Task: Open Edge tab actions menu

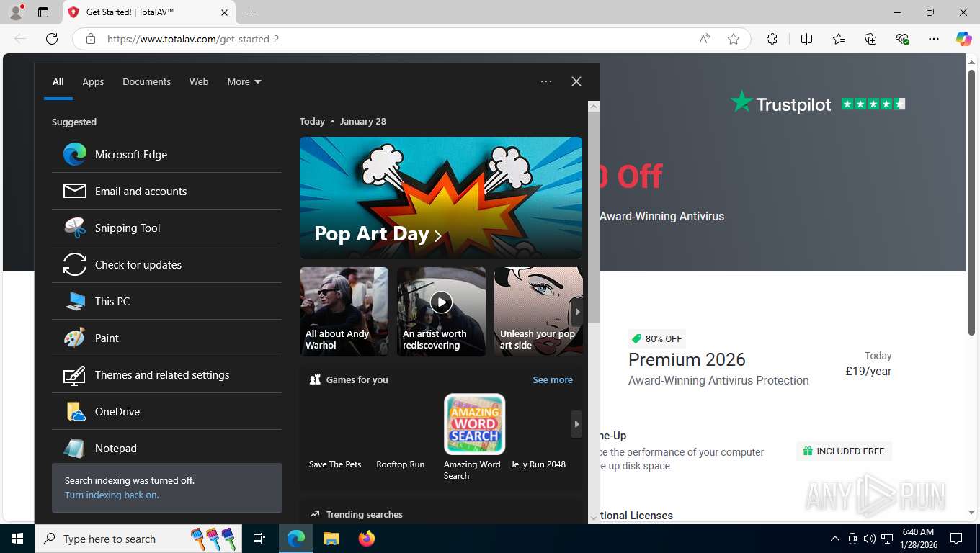Action: click(43, 12)
